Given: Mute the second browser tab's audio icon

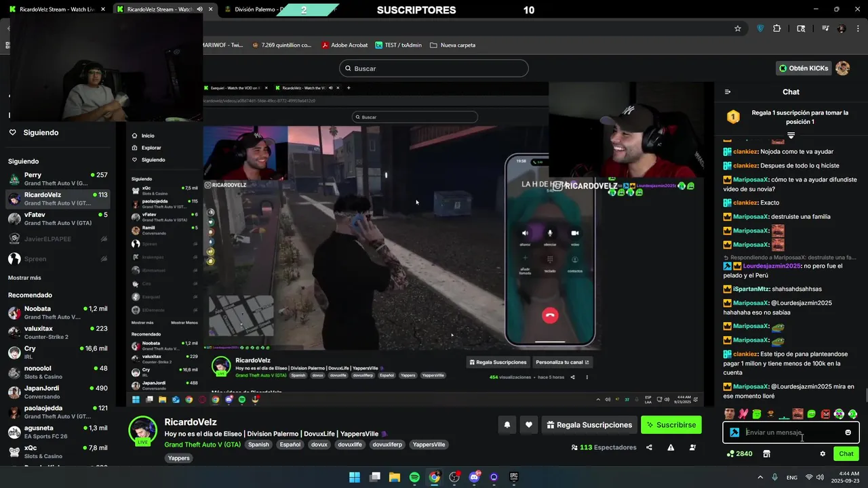Looking at the screenshot, I should pos(199,9).
